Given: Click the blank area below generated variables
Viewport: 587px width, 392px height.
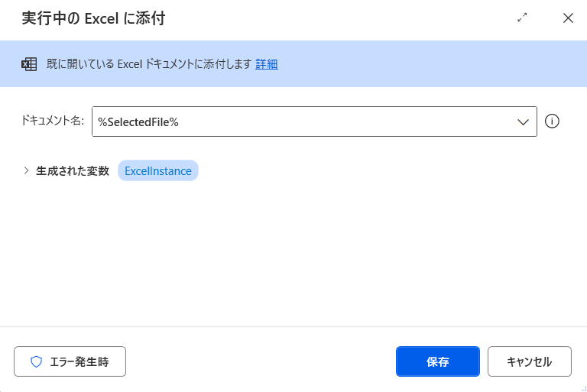Looking at the screenshot, I should tap(293, 254).
